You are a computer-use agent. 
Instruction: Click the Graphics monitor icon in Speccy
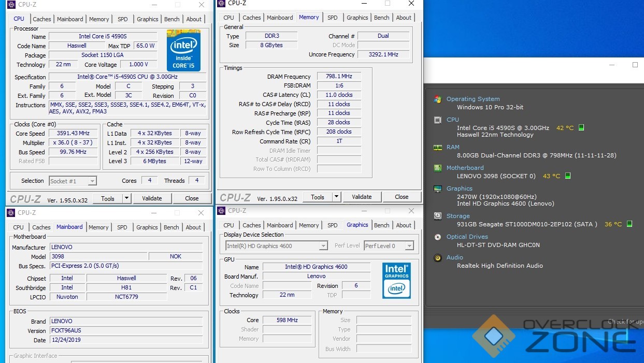coord(438,189)
